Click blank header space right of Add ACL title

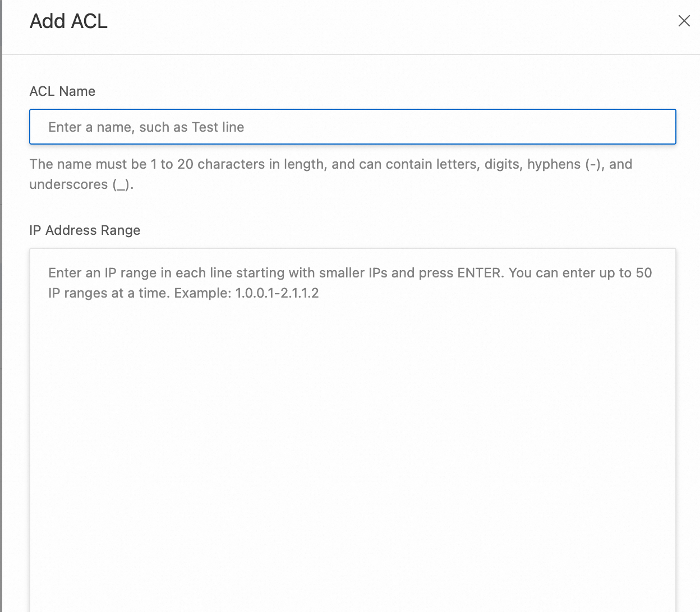pos(393,21)
